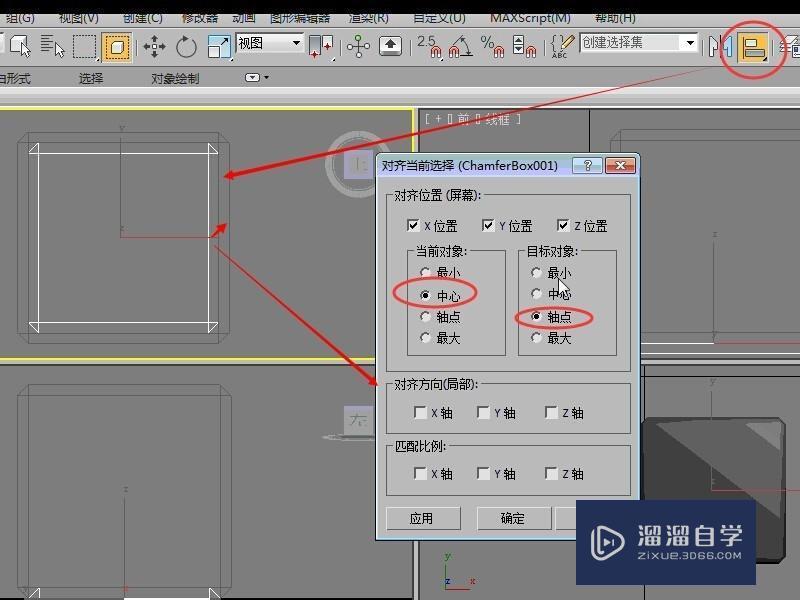Image resolution: width=800 pixels, height=600 pixels.
Task: Select Center for Target Object
Action: [x=536, y=293]
